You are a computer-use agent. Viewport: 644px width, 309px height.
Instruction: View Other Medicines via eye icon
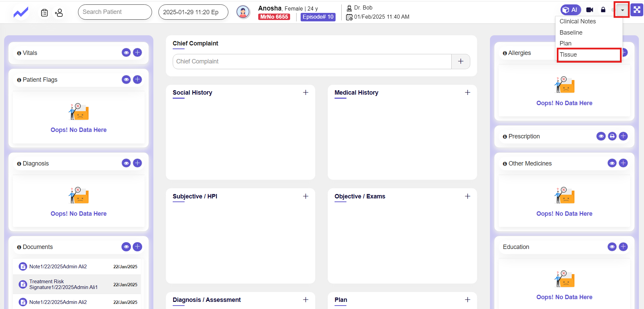[x=612, y=163]
